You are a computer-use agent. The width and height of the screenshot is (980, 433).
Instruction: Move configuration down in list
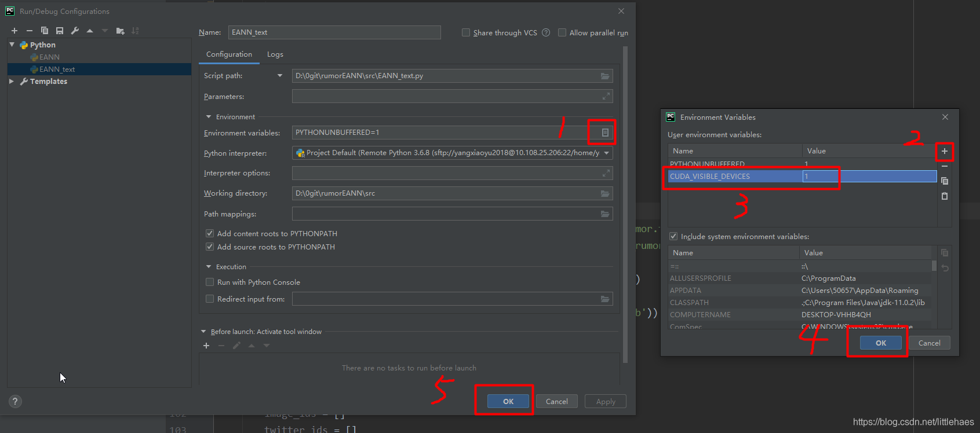105,31
